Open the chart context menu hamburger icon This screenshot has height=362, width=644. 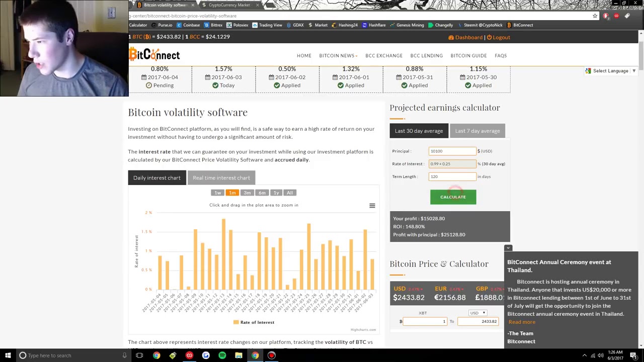(372, 206)
